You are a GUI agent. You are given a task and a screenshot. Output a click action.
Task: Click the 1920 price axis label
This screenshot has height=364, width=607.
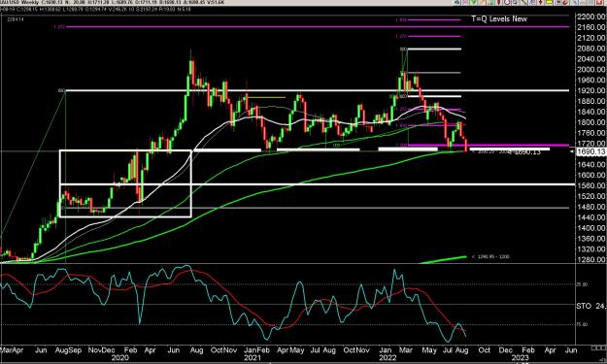coord(590,90)
